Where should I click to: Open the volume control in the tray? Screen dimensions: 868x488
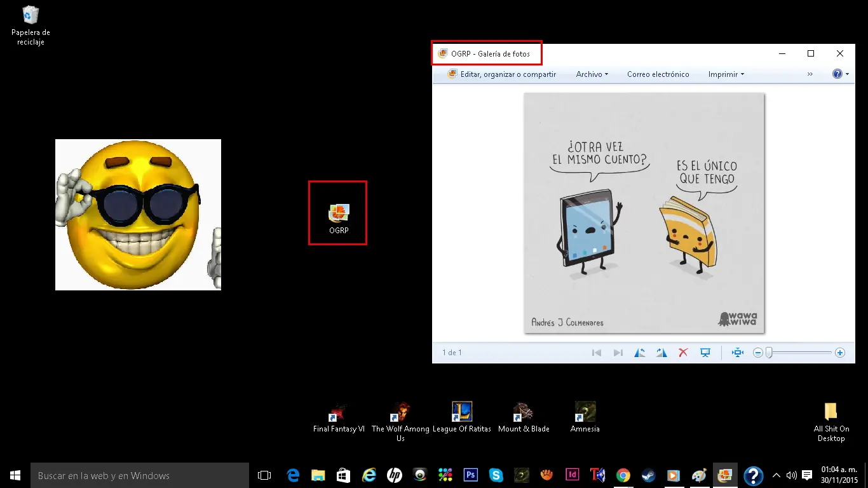(x=791, y=475)
